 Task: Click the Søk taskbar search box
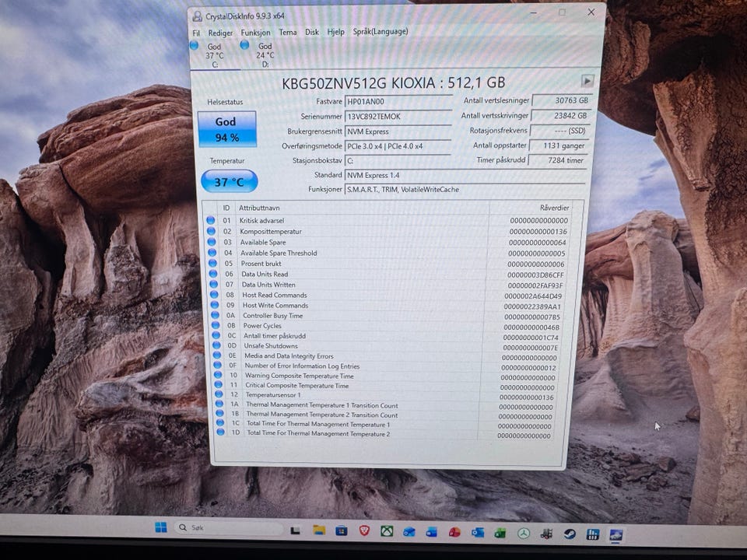(x=229, y=527)
